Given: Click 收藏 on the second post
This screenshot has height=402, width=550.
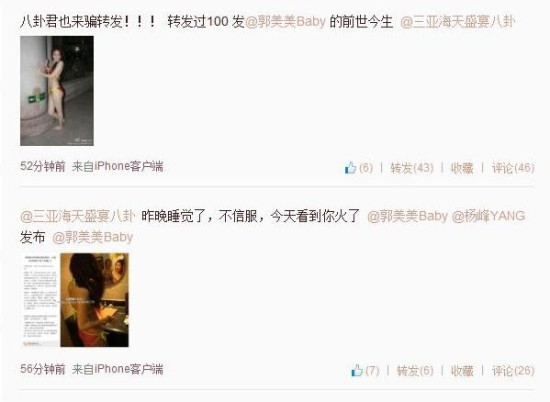Looking at the screenshot, I should (462, 371).
